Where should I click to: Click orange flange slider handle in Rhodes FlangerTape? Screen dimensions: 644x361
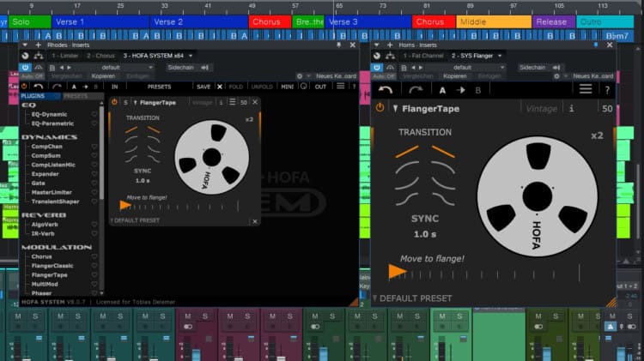pos(125,205)
